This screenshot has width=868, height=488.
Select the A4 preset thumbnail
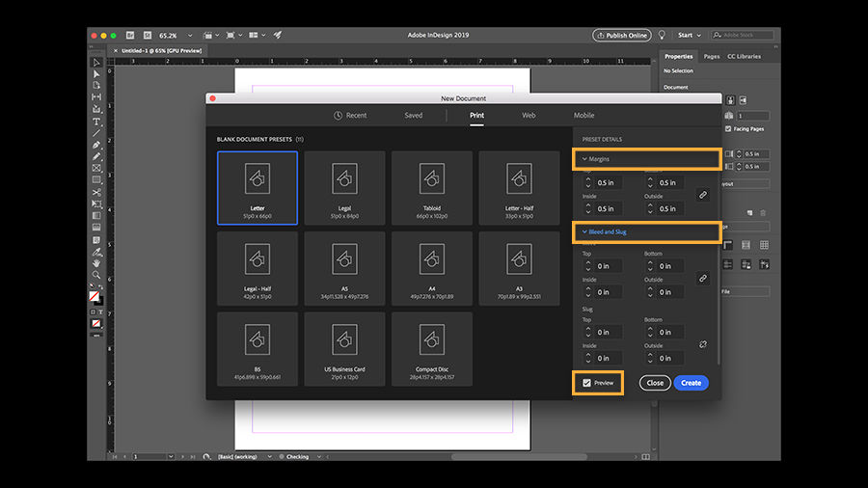tap(432, 268)
